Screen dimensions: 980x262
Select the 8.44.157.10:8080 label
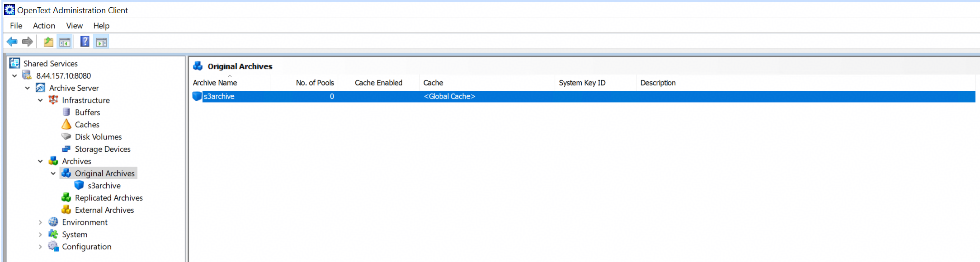[64, 75]
